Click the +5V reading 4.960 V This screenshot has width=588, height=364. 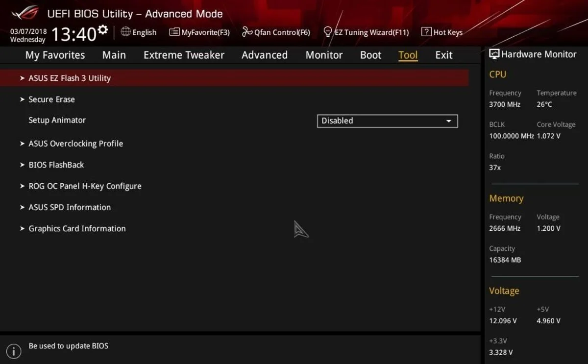[x=548, y=321]
